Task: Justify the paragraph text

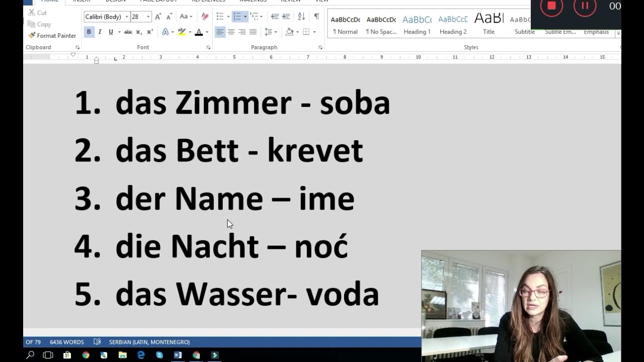Action: [253, 32]
